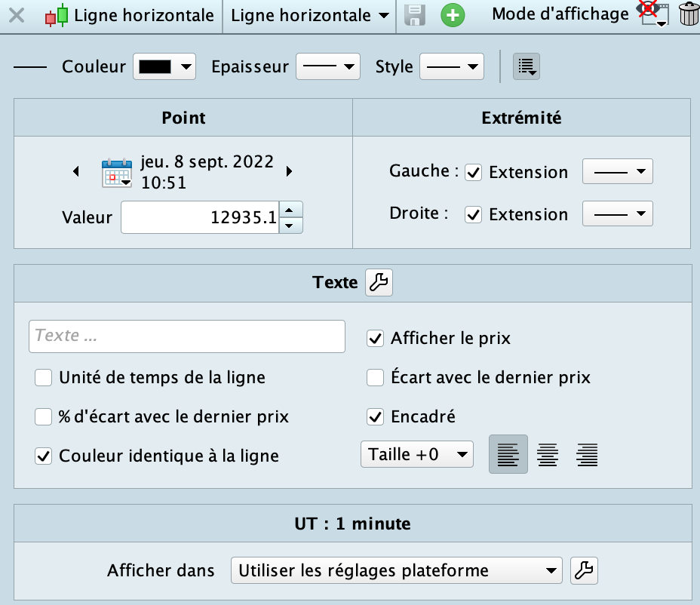The width and height of the screenshot is (700, 605).
Task: Uncheck the 'Afficher le prix' checkbox
Action: coord(376,339)
